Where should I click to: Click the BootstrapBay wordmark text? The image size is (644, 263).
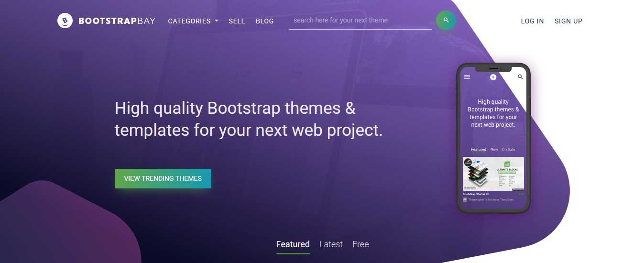117,21
